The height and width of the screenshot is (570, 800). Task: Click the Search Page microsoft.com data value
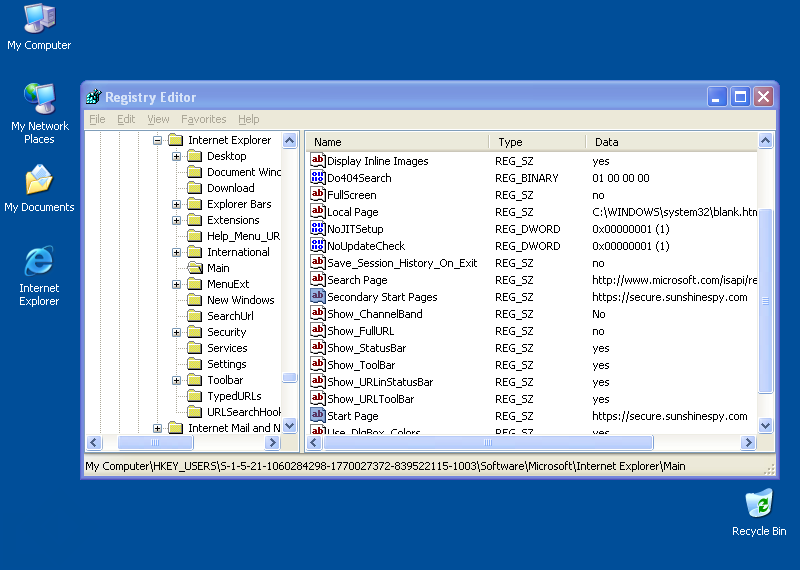point(674,280)
